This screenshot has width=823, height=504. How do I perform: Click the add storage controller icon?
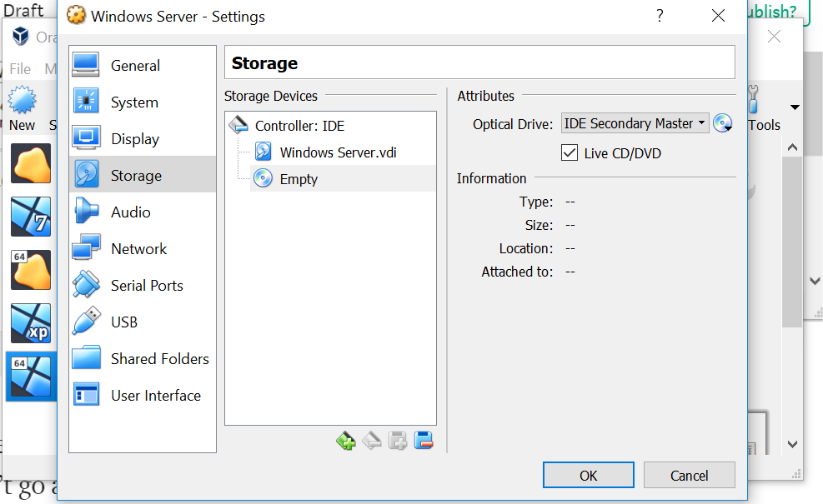pos(346,441)
